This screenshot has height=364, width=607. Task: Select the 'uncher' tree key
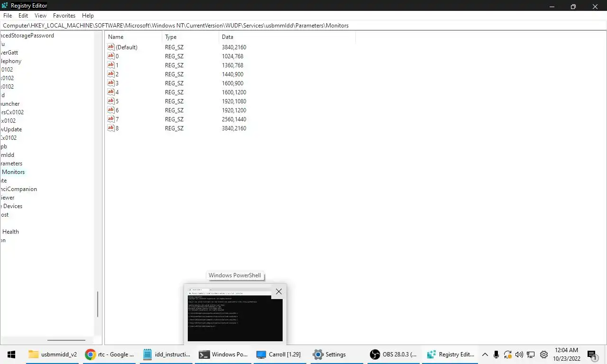click(x=10, y=104)
